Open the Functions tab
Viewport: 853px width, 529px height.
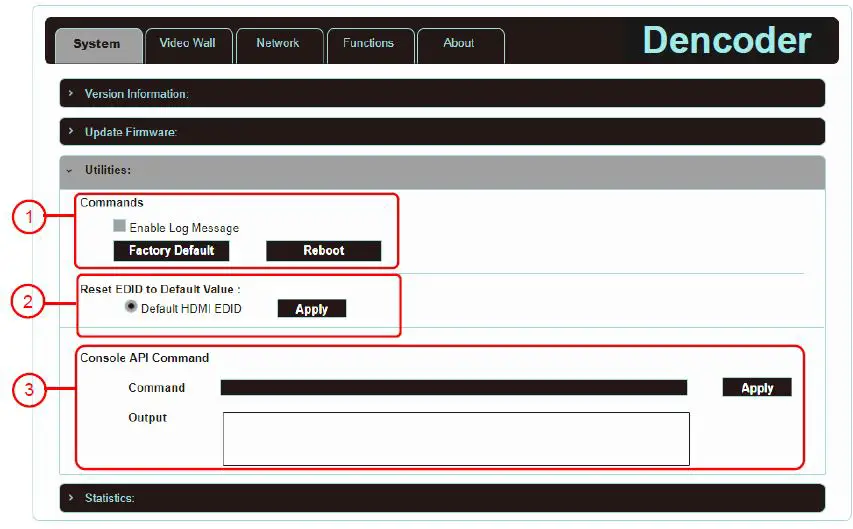(x=370, y=46)
